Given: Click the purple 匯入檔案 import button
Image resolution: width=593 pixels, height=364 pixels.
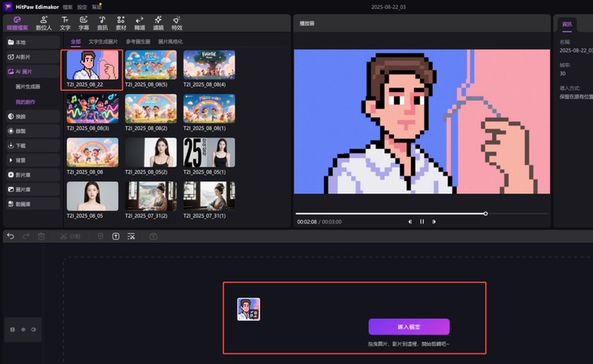Looking at the screenshot, I should (x=409, y=327).
